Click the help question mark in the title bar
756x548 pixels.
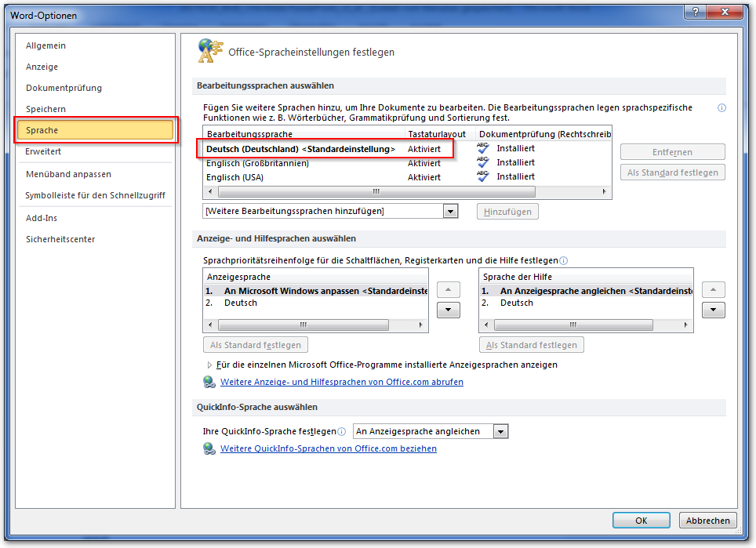(x=695, y=13)
